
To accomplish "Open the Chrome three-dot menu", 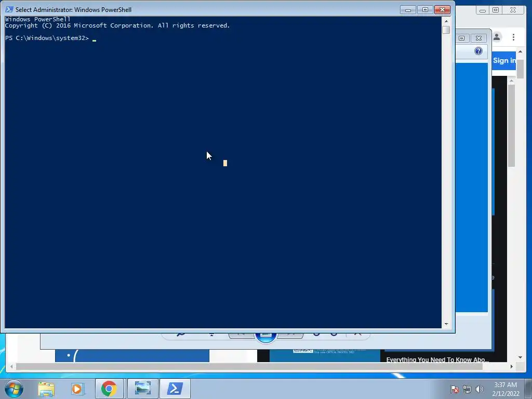I will [x=513, y=37].
